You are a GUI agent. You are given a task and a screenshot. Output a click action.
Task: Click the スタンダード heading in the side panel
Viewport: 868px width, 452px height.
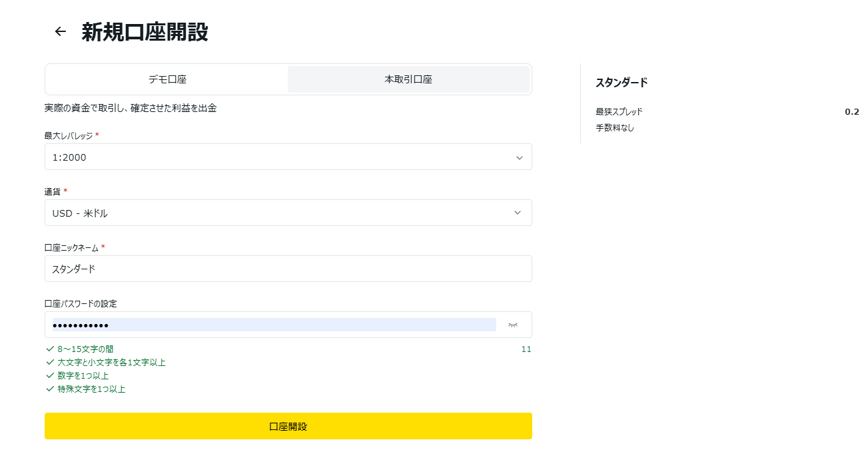(x=621, y=83)
